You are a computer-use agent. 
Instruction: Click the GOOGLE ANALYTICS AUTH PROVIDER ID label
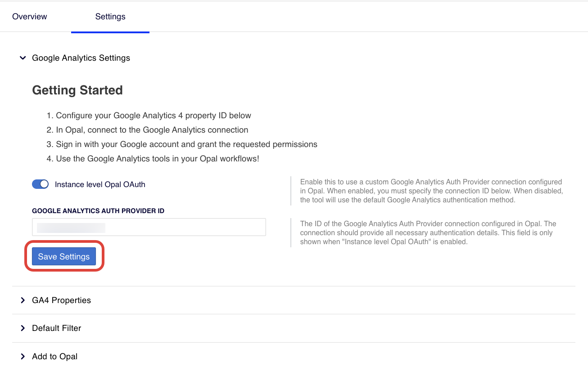tap(98, 211)
